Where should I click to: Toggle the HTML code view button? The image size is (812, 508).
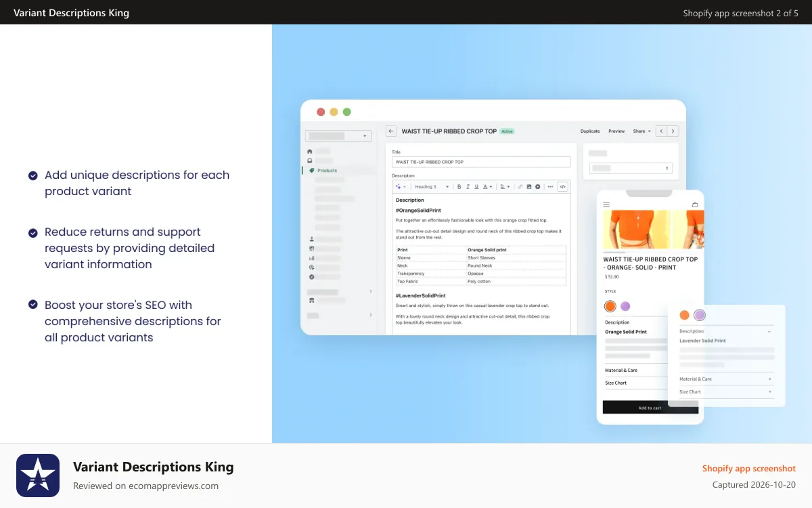click(x=562, y=187)
